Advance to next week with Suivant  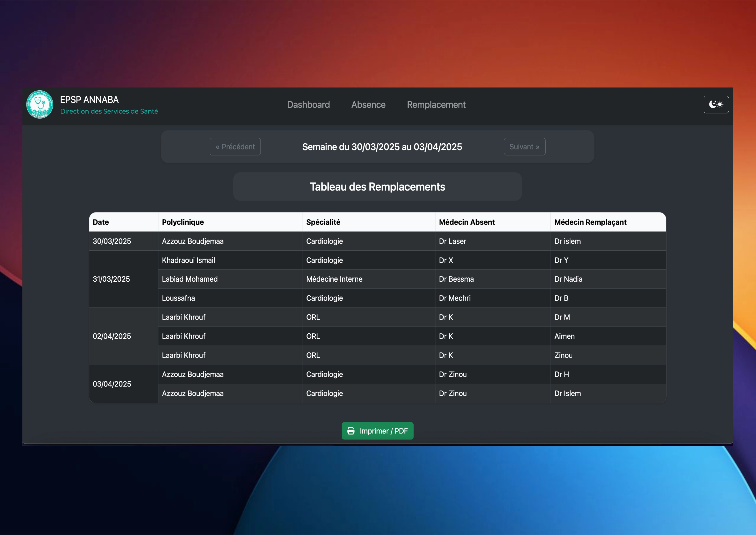[524, 147]
